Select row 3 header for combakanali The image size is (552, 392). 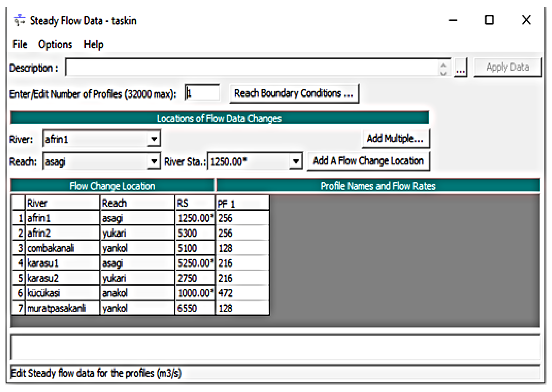tap(19, 248)
